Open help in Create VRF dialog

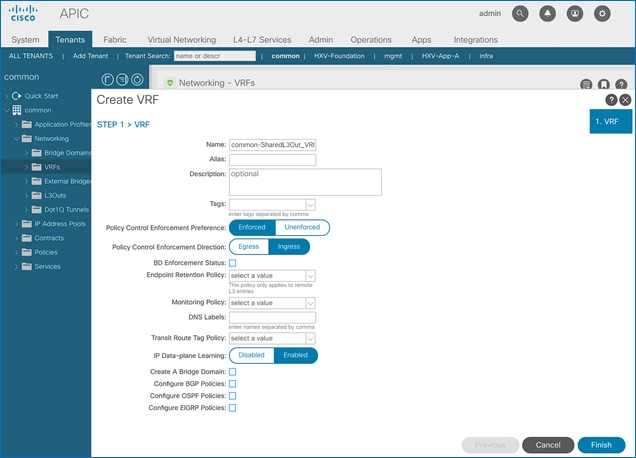611,100
